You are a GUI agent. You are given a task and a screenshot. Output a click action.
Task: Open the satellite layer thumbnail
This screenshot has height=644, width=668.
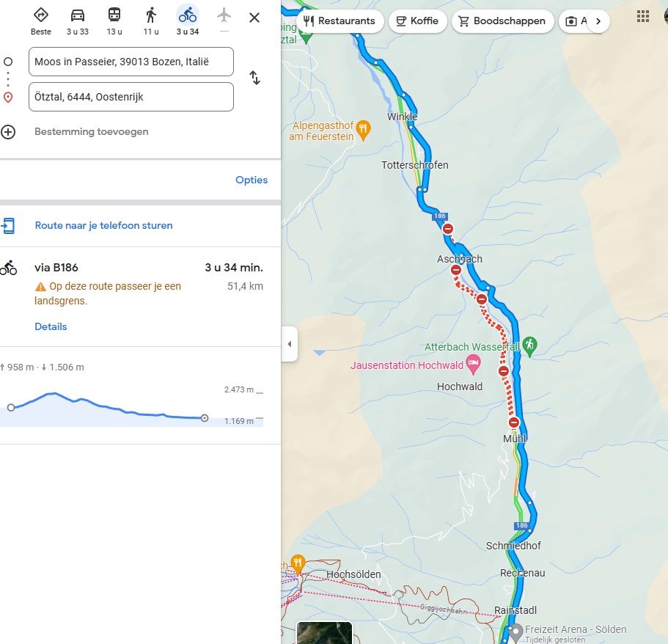pos(324,632)
